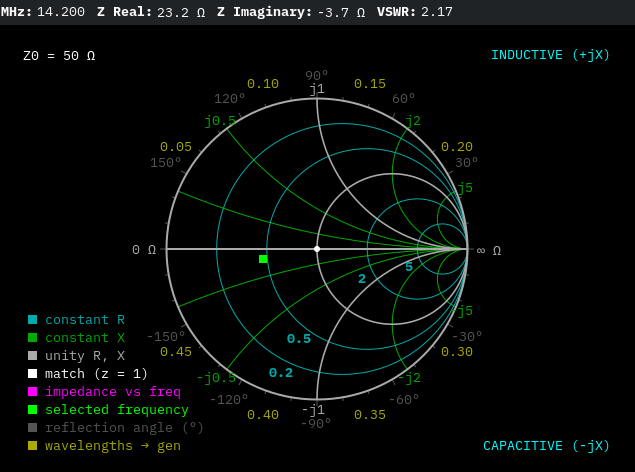Click the yellow '0.10' wavelength label
635x472 pixels.
point(263,84)
